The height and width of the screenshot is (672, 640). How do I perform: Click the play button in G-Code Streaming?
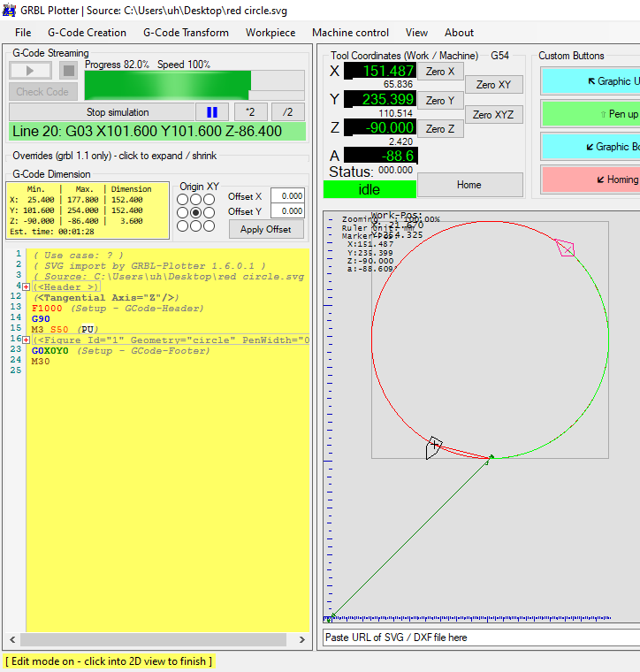(30, 70)
